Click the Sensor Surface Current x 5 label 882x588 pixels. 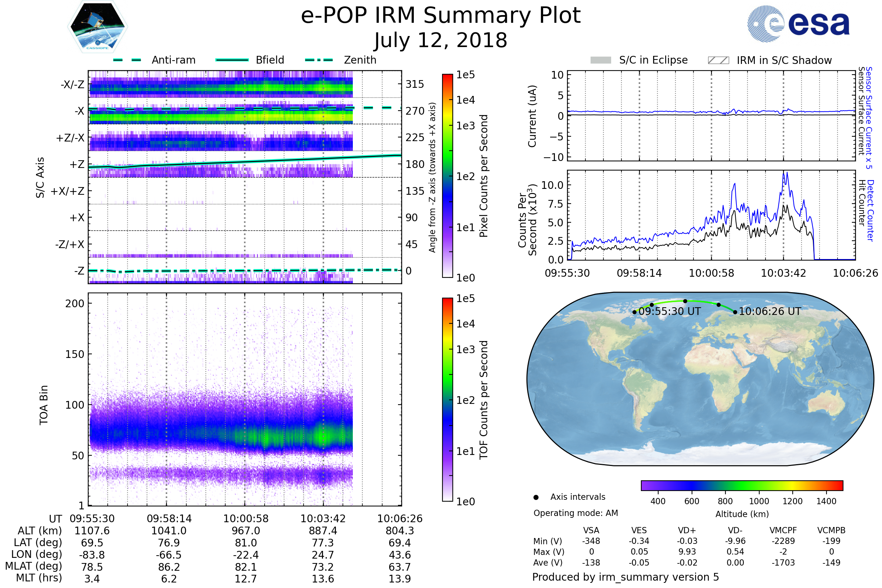coord(869,118)
